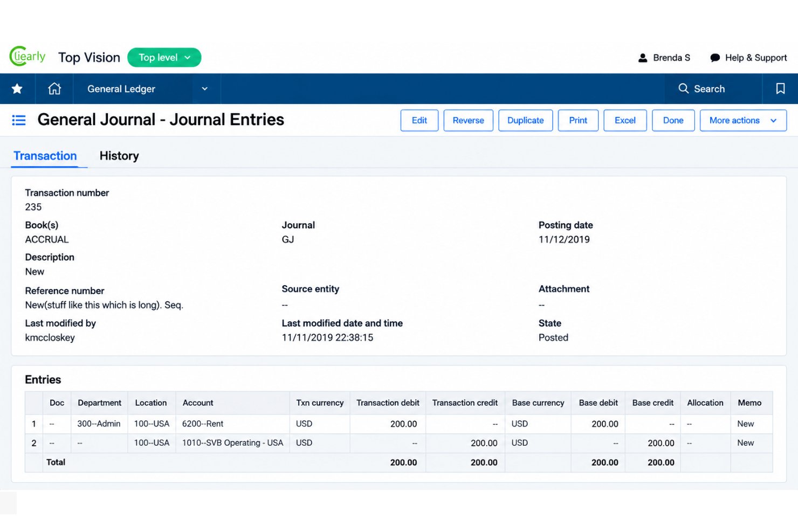The width and height of the screenshot is (798, 532).
Task: Click the Reverse button
Action: click(468, 120)
